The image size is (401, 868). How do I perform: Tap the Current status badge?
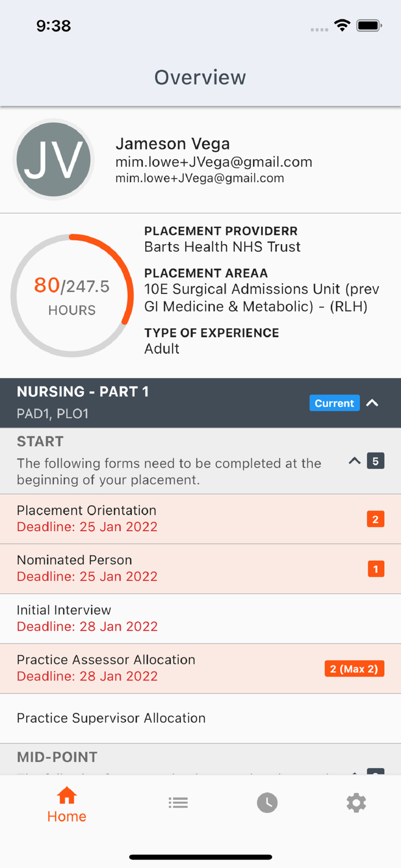click(334, 403)
